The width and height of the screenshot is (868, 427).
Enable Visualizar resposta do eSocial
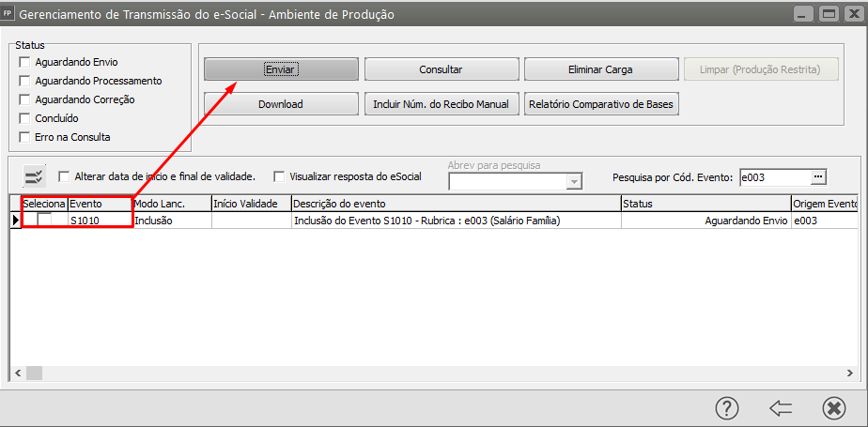(x=280, y=177)
